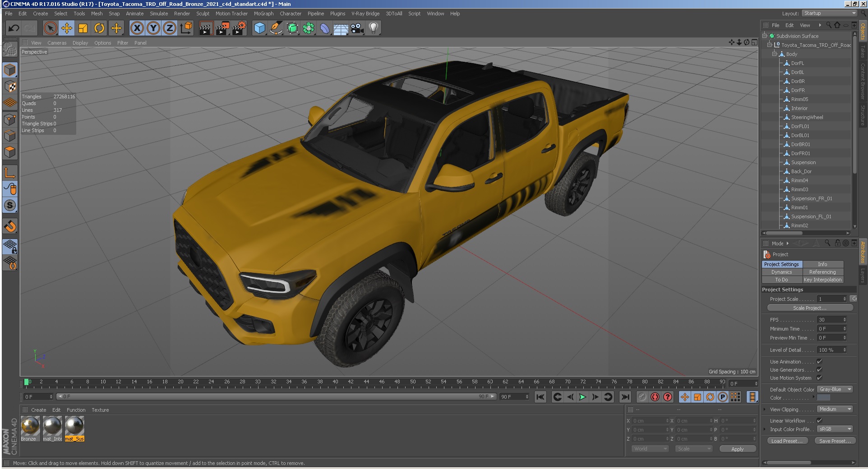Click the project Color swatch
Viewport: 868px width, 469px height.
pos(823,398)
